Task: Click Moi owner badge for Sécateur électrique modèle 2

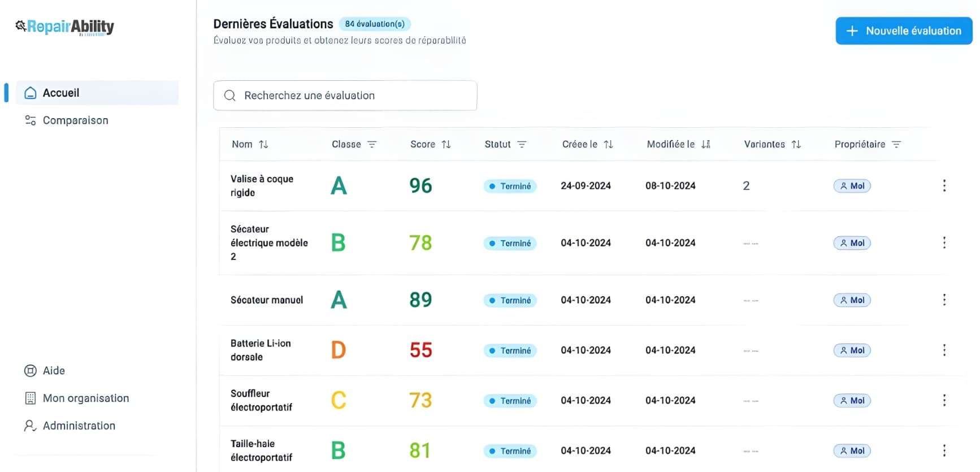Action: [x=852, y=243]
